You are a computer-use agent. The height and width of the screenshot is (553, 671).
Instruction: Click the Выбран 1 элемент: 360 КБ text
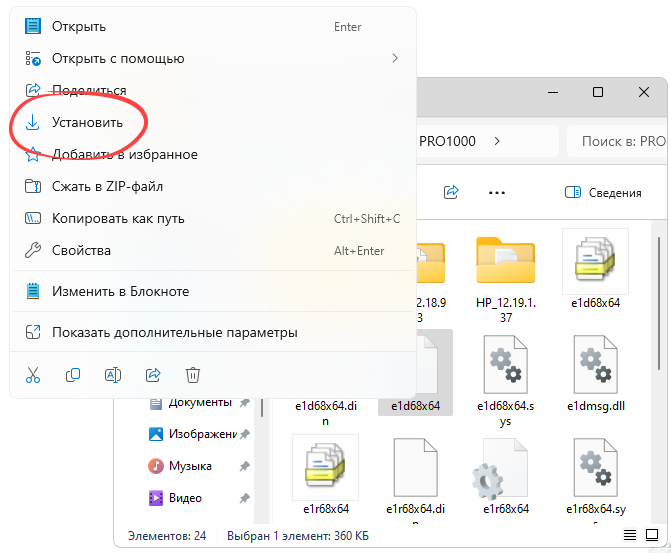click(x=298, y=535)
